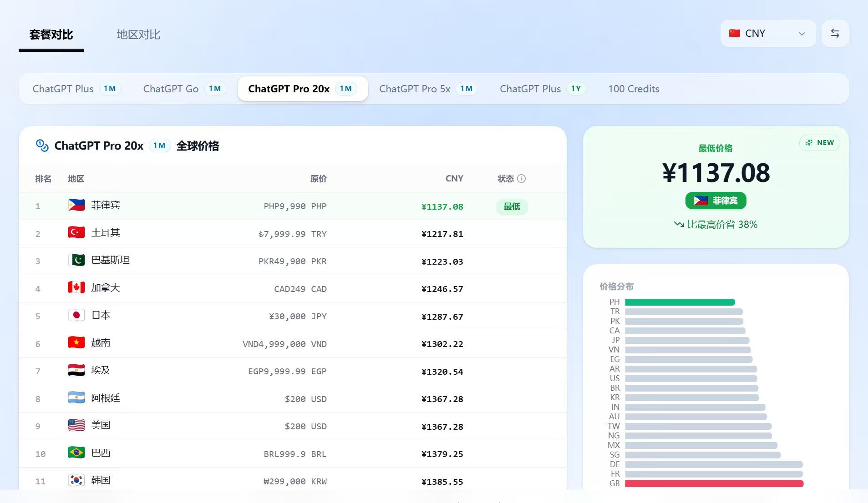Image resolution: width=868 pixels, height=503 pixels.
Task: Click the TR bar in price distribution chart
Action: (x=684, y=312)
